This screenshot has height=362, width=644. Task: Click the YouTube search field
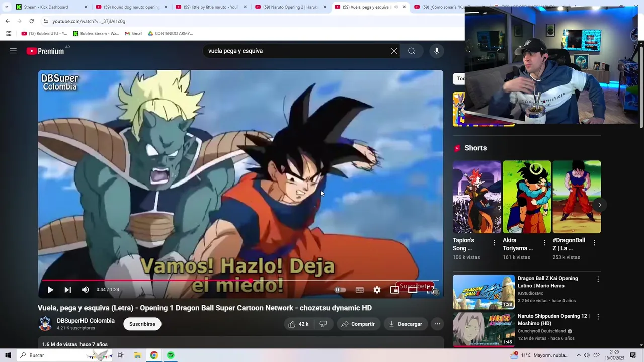tap(297, 51)
